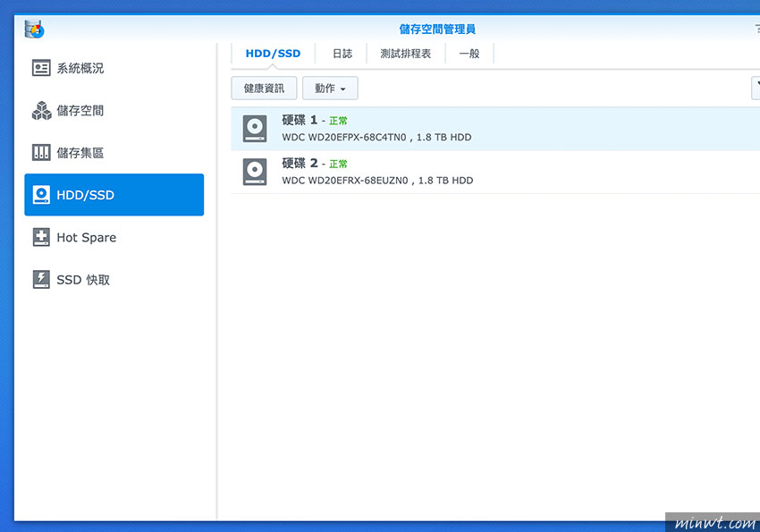
Task: Click the 硬碟 1 drive icon
Action: (254, 128)
